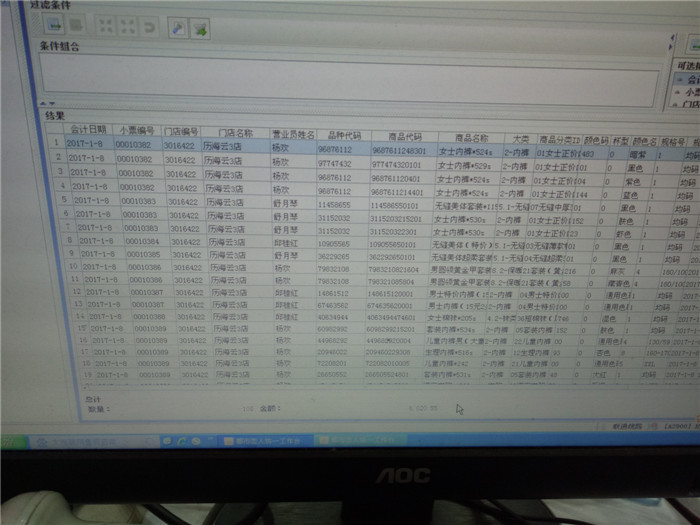The width and height of the screenshot is (700, 525).
Task: Click the funnel filter icon with green arrow
Action: 200,25
